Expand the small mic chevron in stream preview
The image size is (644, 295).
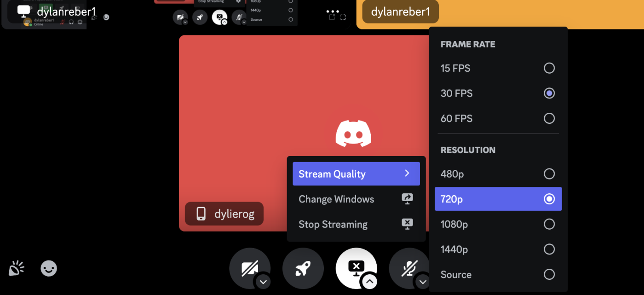(x=244, y=22)
